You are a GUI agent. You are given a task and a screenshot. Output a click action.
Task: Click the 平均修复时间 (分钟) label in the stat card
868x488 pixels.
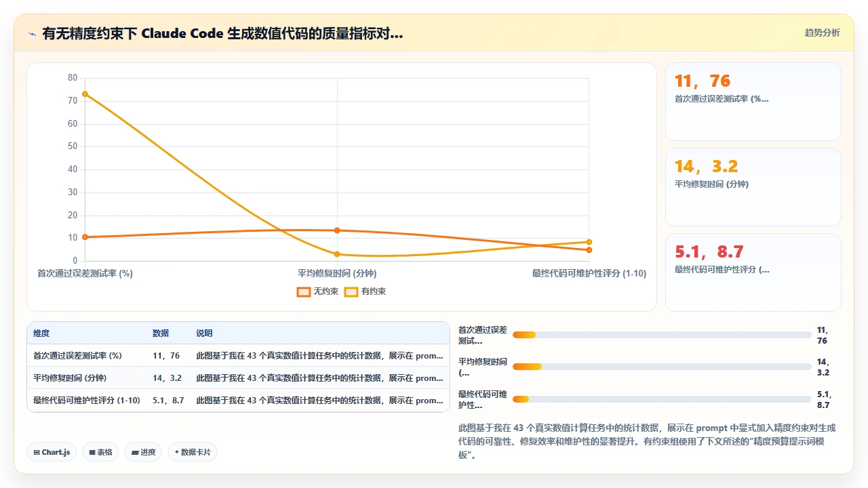coord(711,184)
